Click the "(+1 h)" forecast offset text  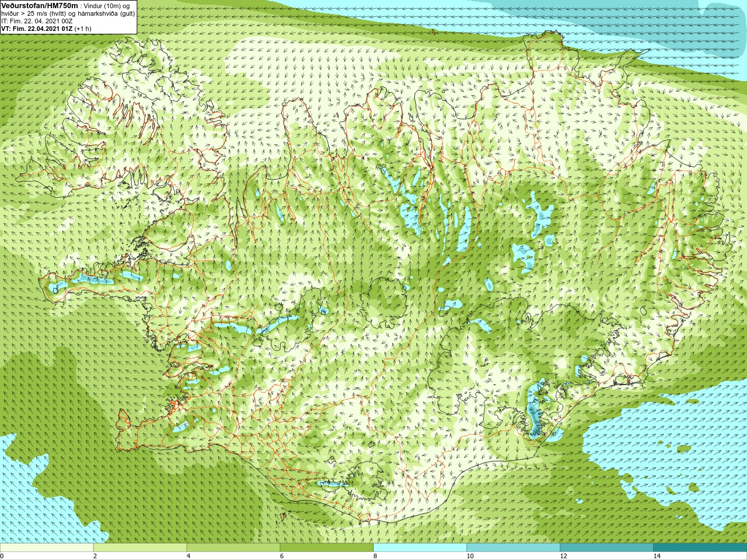tap(83, 28)
